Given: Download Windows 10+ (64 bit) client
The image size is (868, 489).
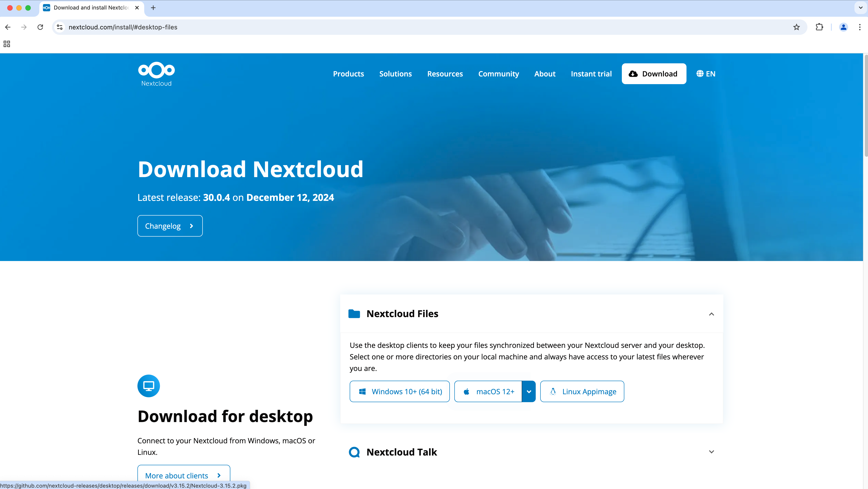Looking at the screenshot, I should [400, 392].
